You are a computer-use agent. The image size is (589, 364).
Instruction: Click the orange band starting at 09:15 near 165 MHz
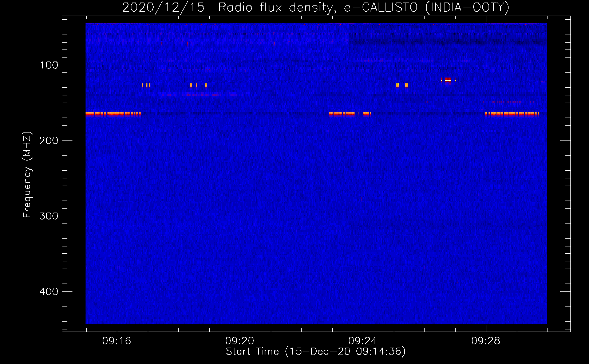(x=113, y=114)
